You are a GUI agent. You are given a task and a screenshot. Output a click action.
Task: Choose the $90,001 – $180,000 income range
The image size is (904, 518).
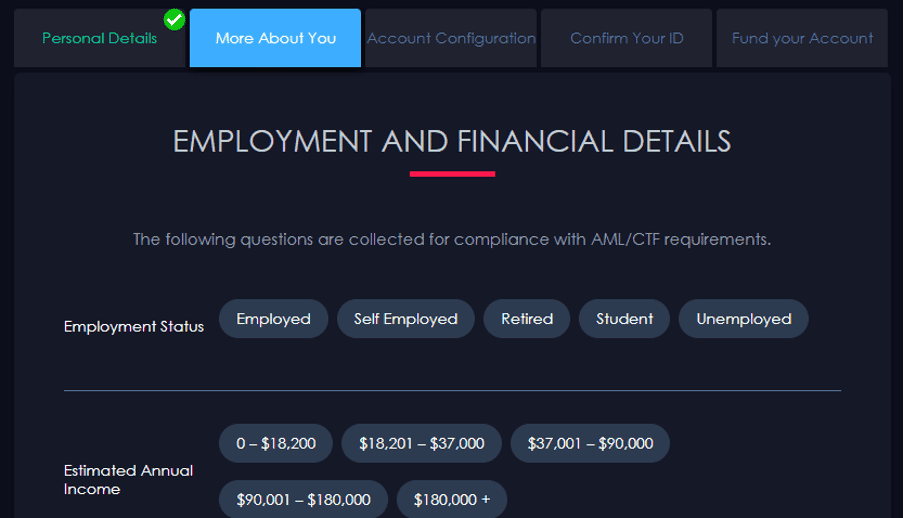coord(303,499)
